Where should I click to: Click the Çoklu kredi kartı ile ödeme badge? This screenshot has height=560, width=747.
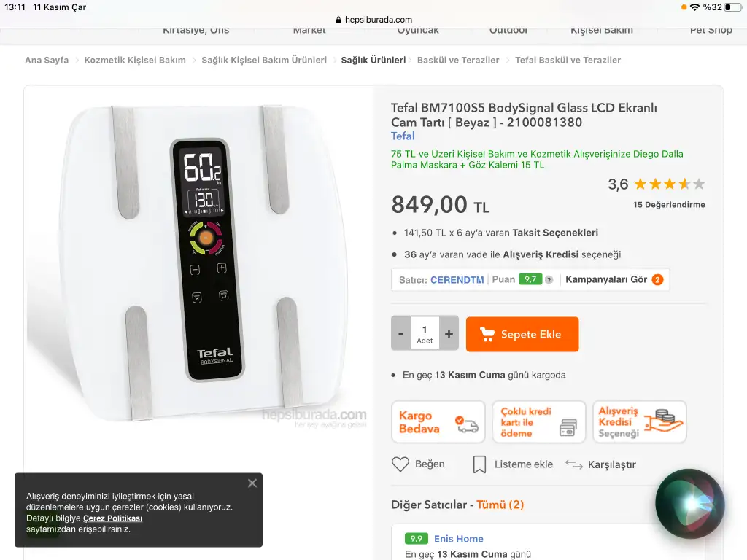(538, 421)
